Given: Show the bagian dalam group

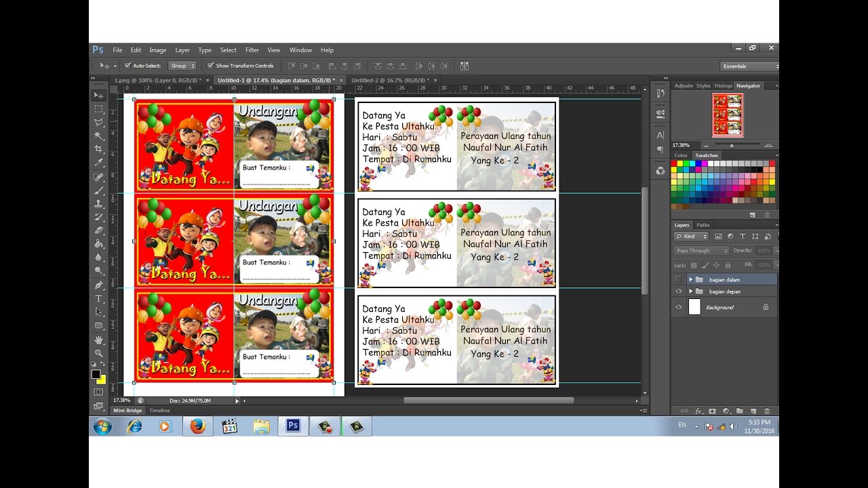Looking at the screenshot, I should pyautogui.click(x=678, y=279).
